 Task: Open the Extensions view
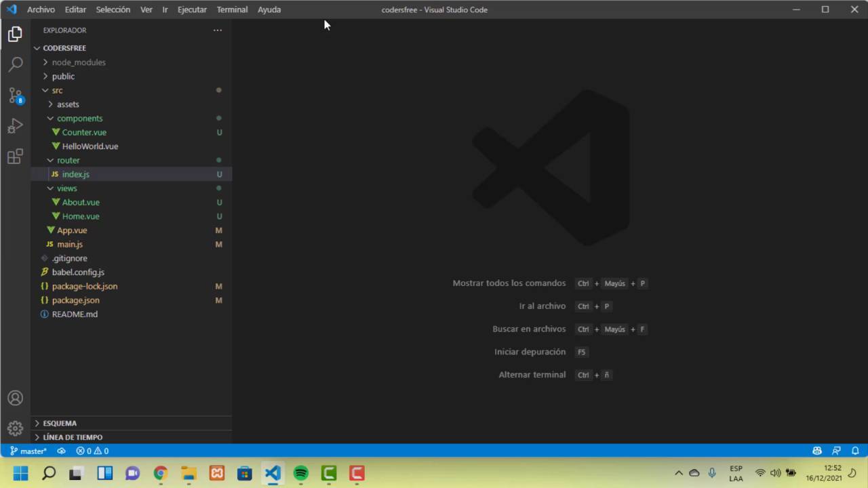(x=15, y=157)
